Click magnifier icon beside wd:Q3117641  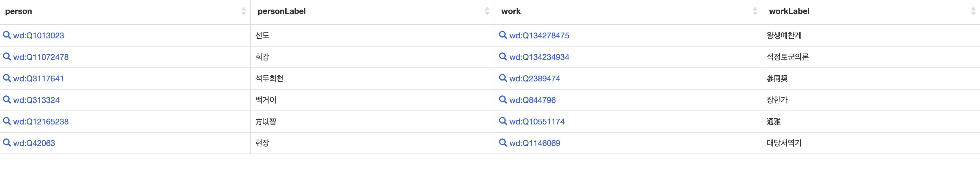coord(7,78)
